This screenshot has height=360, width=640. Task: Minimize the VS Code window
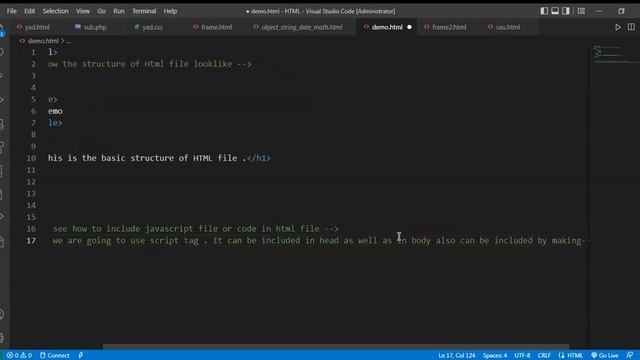tap(599, 11)
